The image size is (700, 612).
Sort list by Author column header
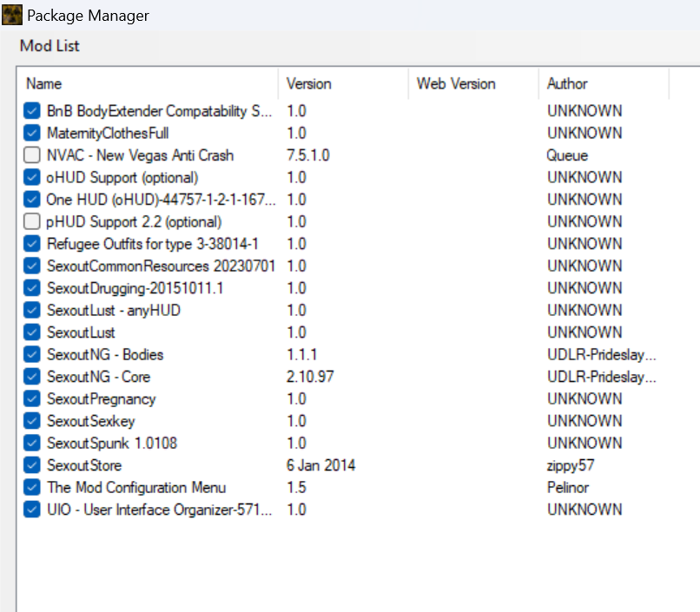pyautogui.click(x=604, y=84)
